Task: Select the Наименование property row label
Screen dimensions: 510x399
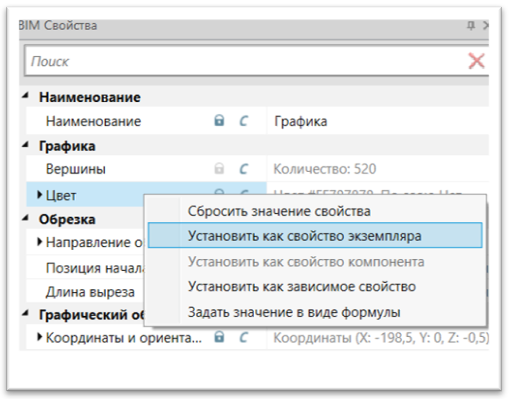Action: coord(93,121)
